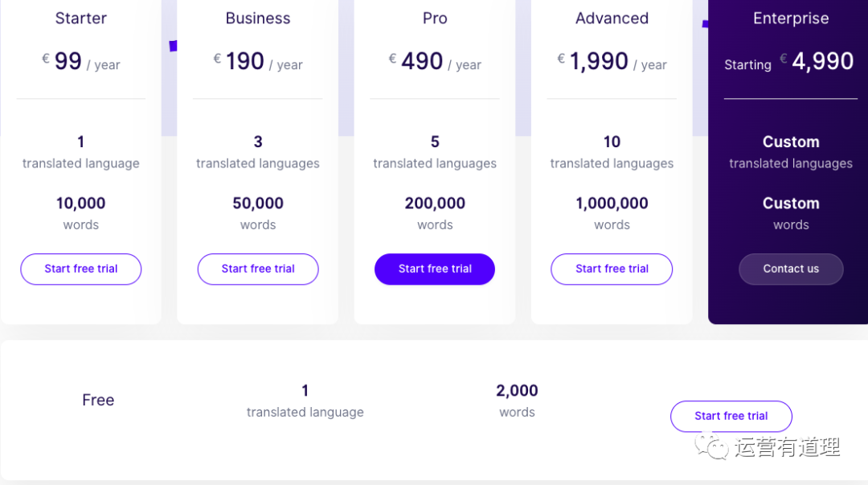Select the Enterprise plan heading

[x=791, y=18]
